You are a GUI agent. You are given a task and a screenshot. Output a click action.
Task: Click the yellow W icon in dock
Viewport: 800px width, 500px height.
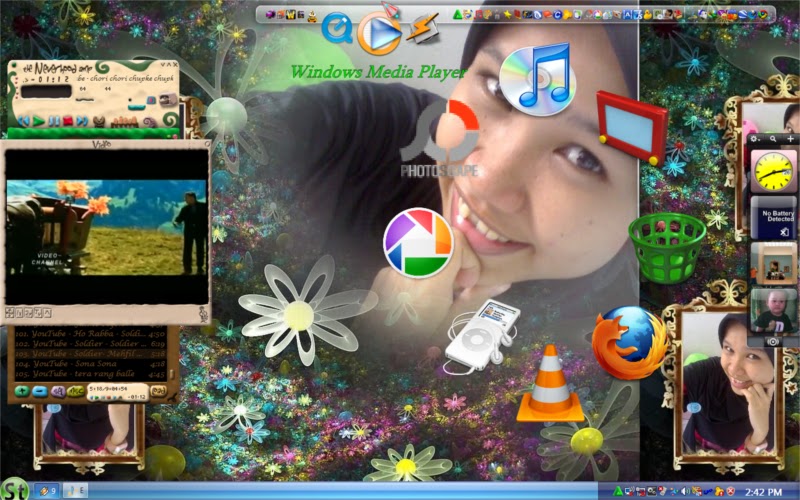[x=290, y=15]
